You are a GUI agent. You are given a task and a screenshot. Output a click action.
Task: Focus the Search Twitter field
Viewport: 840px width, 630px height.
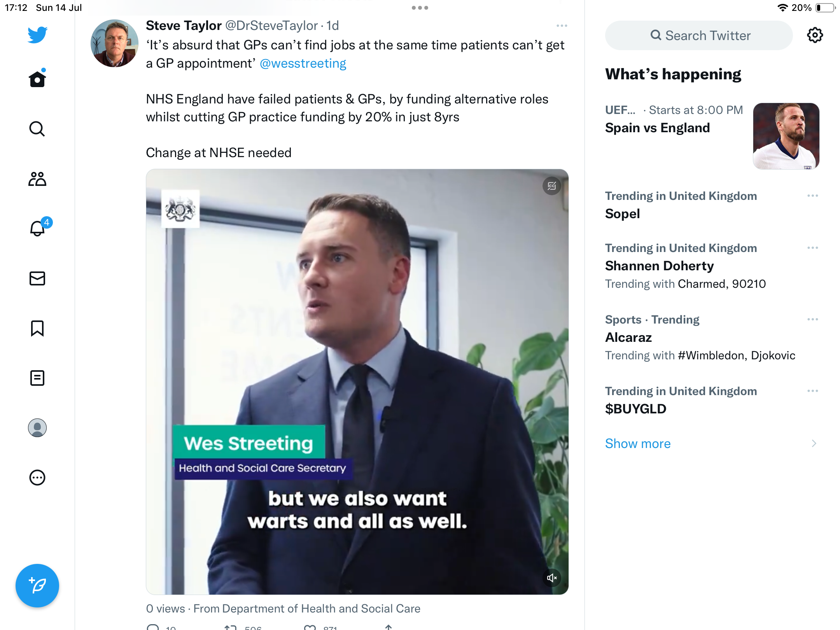click(x=699, y=35)
